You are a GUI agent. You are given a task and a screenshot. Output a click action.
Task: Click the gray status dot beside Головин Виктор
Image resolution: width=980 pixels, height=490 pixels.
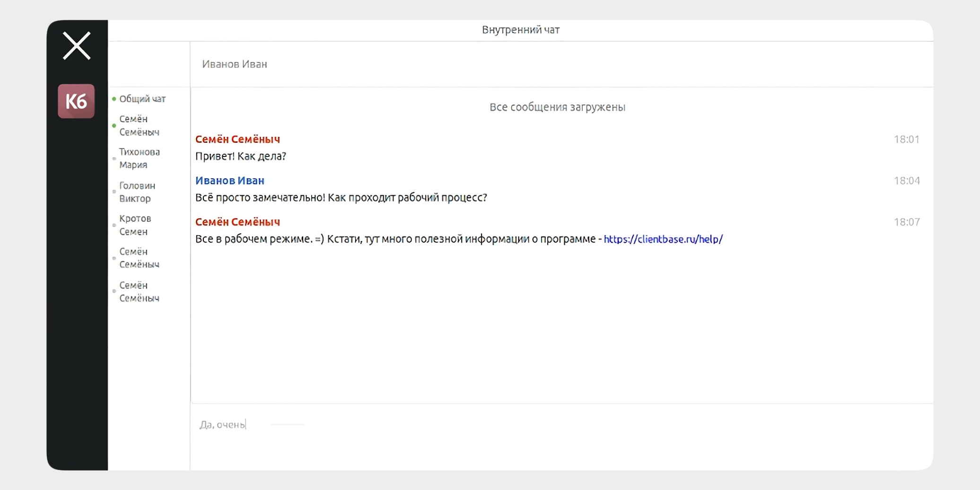(x=114, y=192)
